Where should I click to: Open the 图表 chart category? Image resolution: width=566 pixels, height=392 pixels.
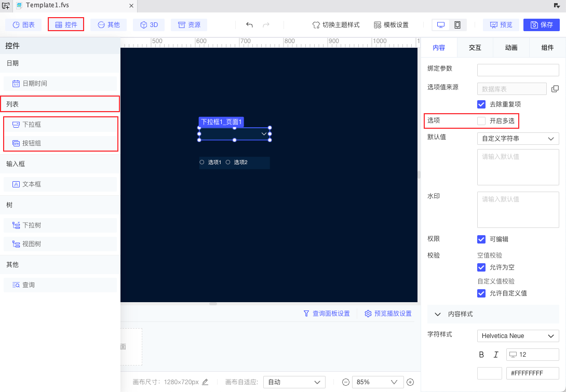coord(23,24)
